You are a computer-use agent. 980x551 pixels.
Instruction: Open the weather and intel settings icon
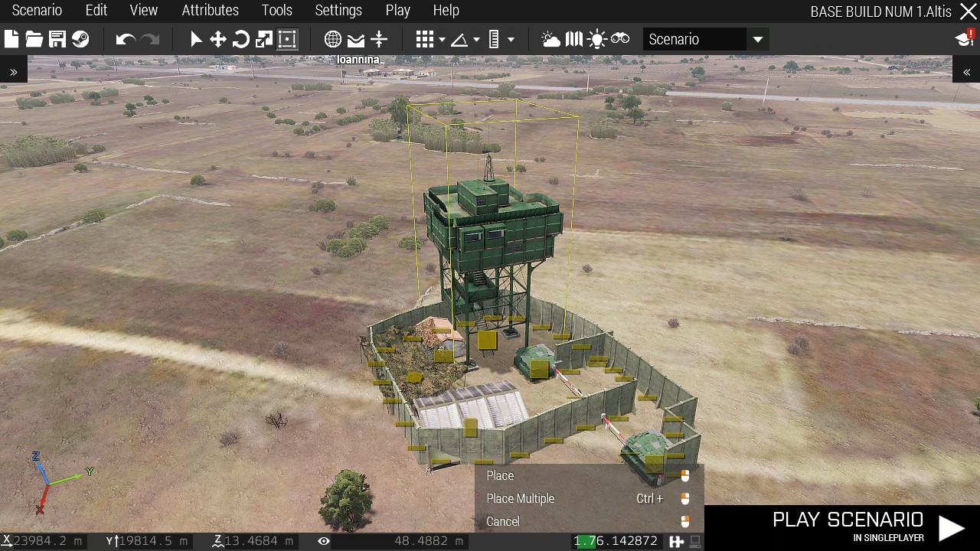[550, 40]
